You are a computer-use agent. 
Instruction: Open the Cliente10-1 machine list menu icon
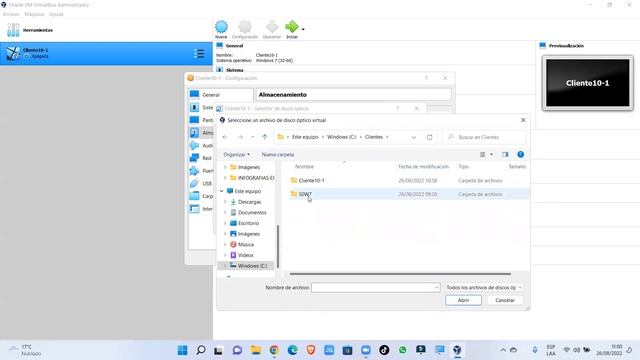pyautogui.click(x=199, y=53)
